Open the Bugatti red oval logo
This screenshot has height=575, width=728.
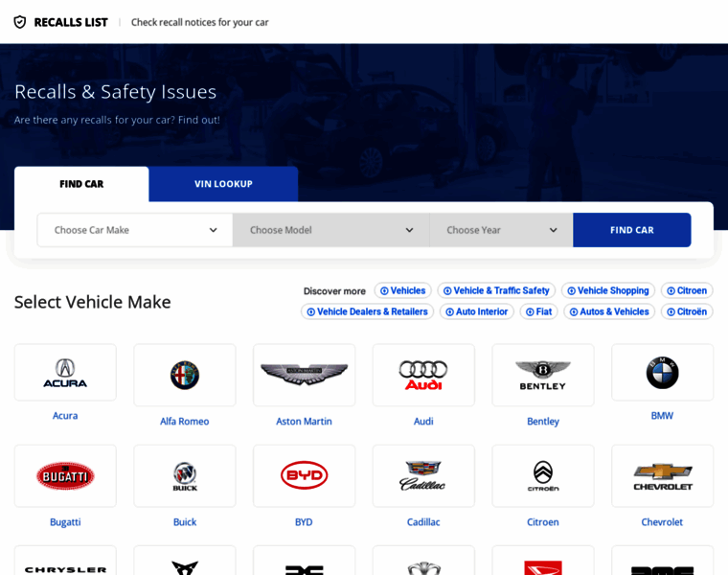pos(65,475)
